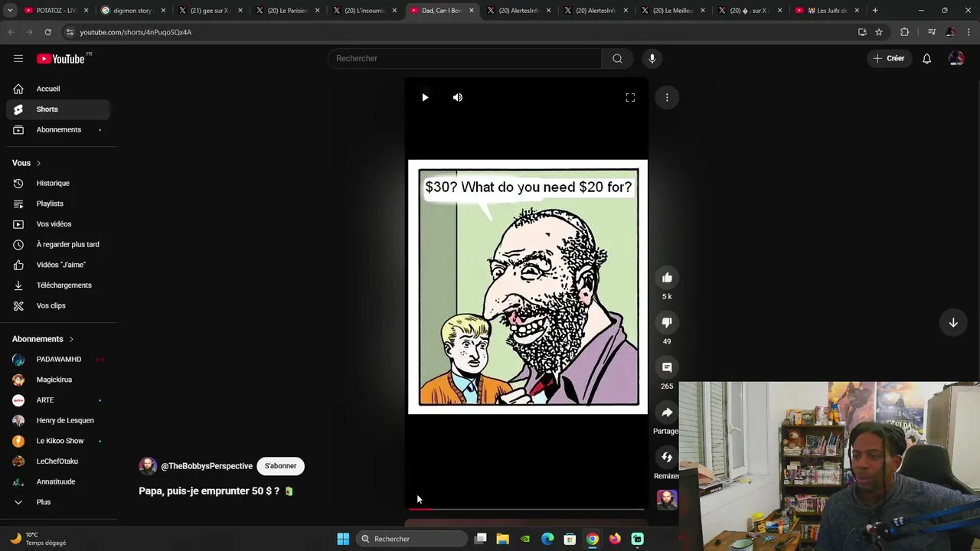Open Accueil in the sidebar
The width and height of the screenshot is (980, 551).
tap(58, 89)
